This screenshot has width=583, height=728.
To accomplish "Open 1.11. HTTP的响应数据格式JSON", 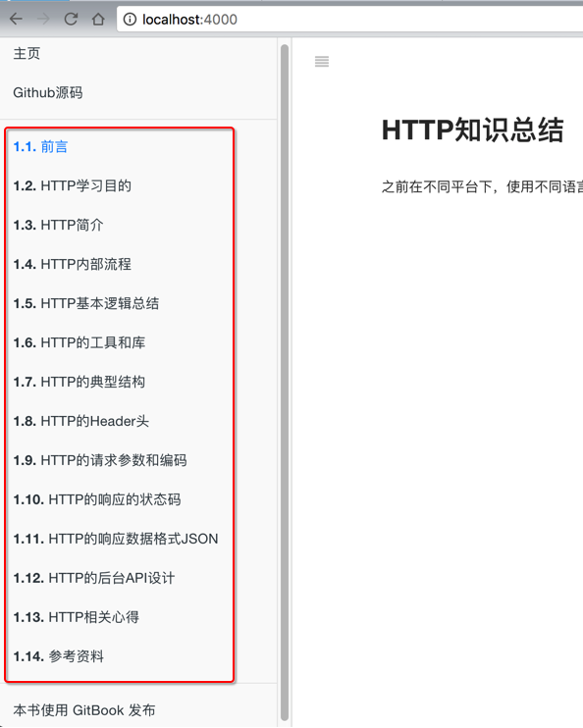I will [116, 539].
